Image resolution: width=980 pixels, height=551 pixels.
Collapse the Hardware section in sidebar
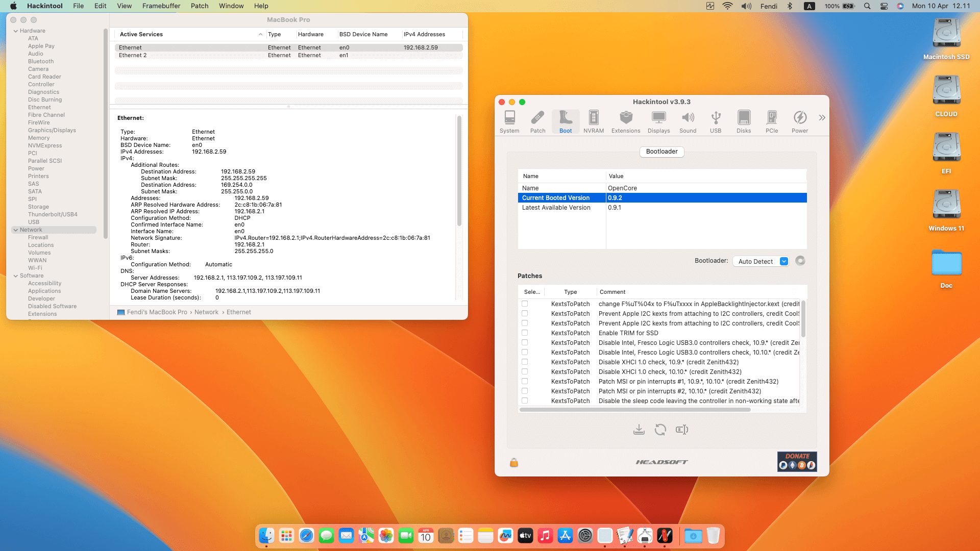click(x=15, y=31)
